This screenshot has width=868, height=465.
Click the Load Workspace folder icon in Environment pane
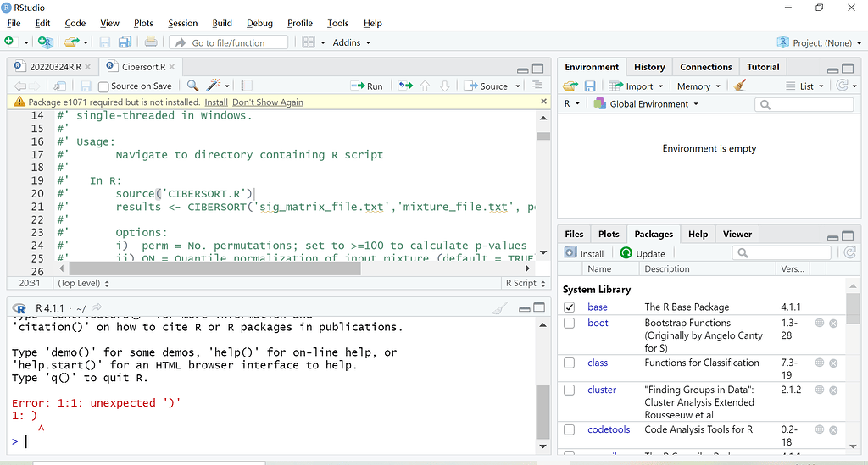(x=570, y=86)
